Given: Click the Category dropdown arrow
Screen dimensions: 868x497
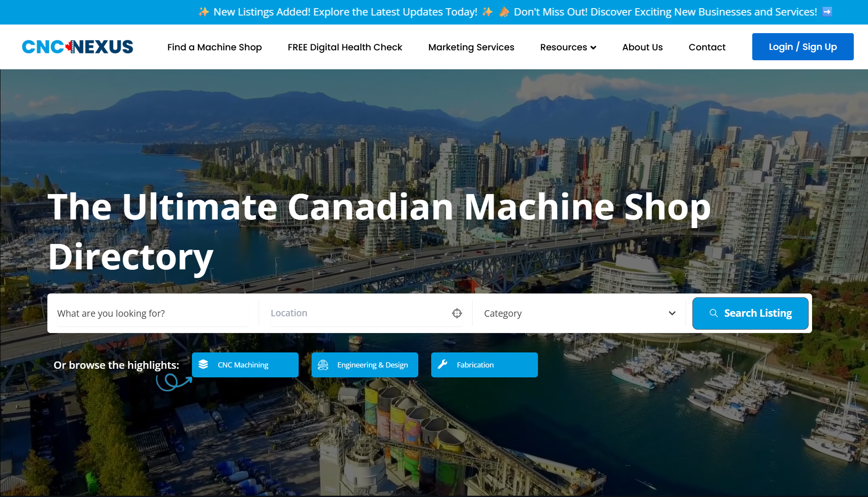Looking at the screenshot, I should 672,313.
